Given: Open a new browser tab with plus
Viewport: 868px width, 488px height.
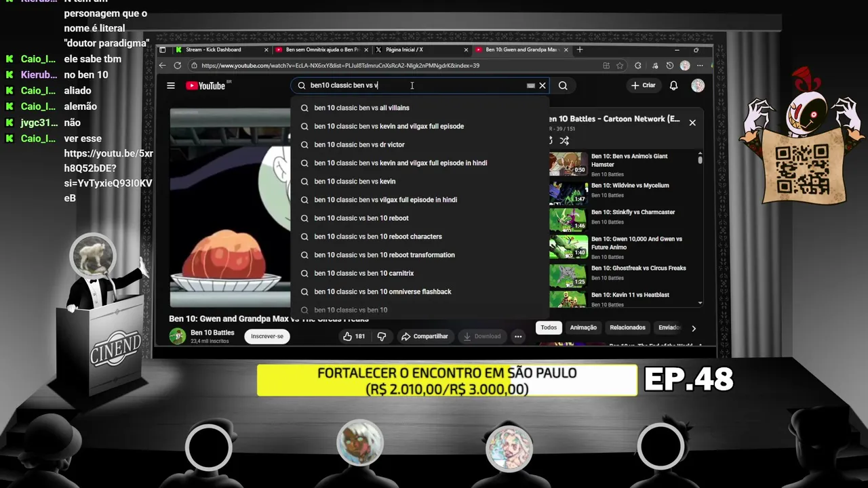Looking at the screenshot, I should 579,49.
